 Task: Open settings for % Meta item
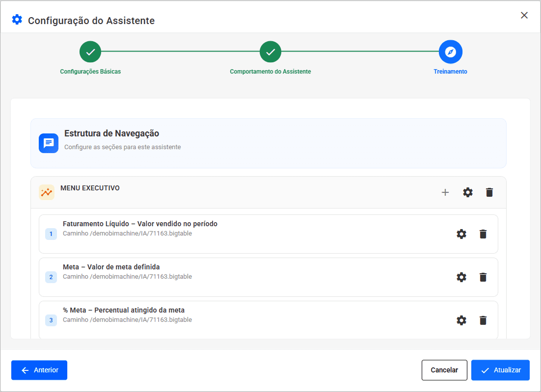(x=461, y=320)
